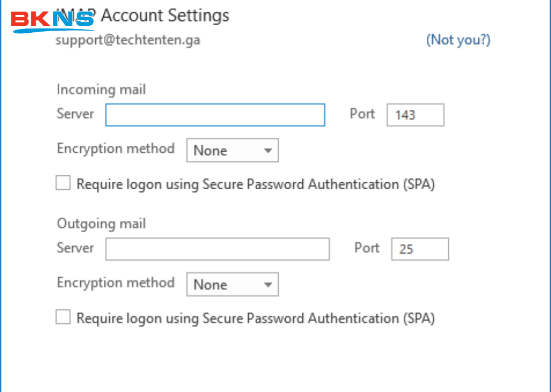Click the "(Not you?)" link

(458, 40)
